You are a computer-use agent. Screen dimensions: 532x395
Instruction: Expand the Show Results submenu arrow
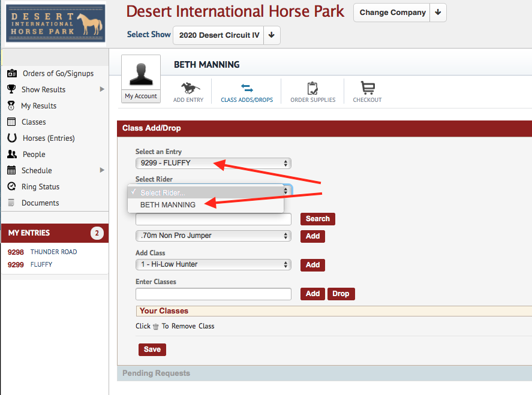[102, 89]
